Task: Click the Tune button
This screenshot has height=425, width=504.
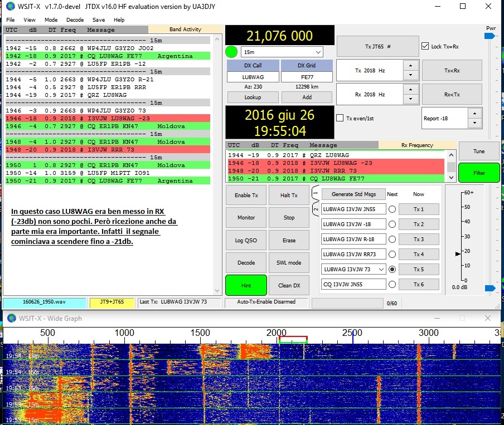Action: (x=478, y=151)
